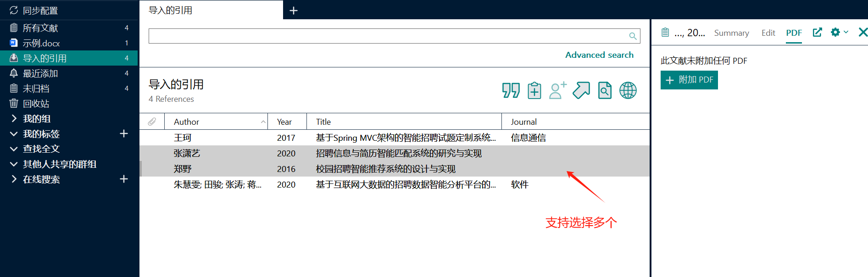Screen dimensions: 868x277
Task: Open the 回收站 trash
Action: click(69, 104)
